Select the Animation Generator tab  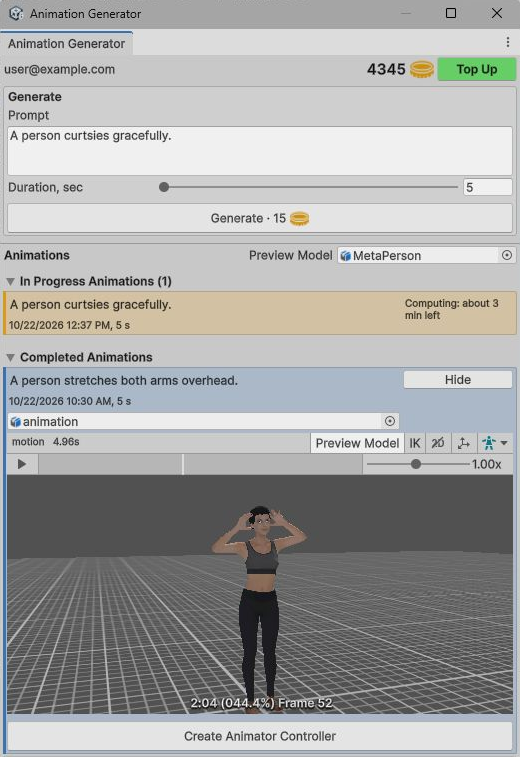[x=67, y=43]
